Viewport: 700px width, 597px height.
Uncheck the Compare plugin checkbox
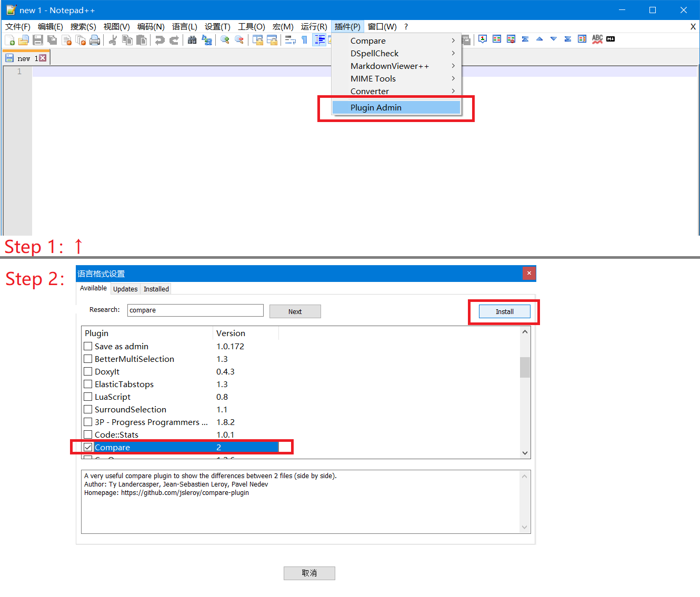88,447
